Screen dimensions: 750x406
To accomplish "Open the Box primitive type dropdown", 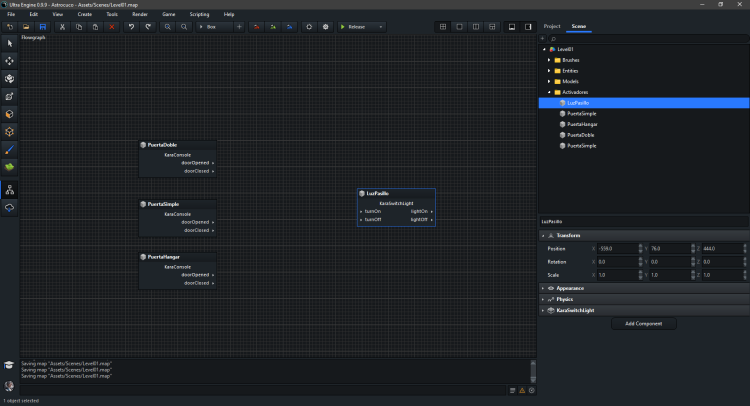I will pyautogui.click(x=214, y=26).
